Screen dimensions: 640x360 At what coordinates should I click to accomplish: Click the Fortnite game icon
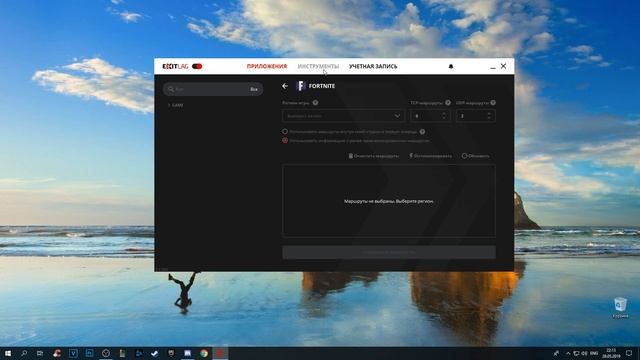301,86
